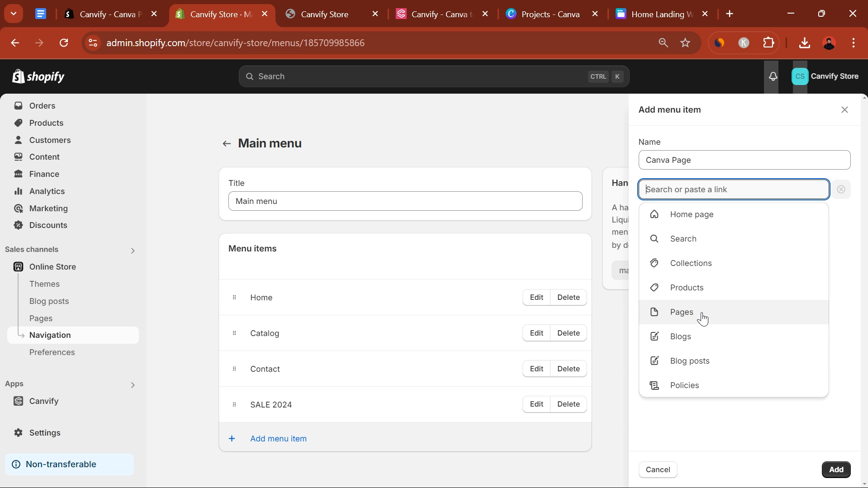
Task: Delete the SALE 2024 menu item
Action: click(569, 404)
